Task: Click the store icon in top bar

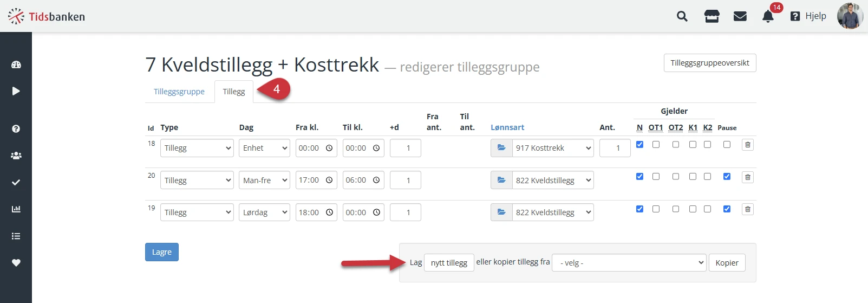Action: 712,16
